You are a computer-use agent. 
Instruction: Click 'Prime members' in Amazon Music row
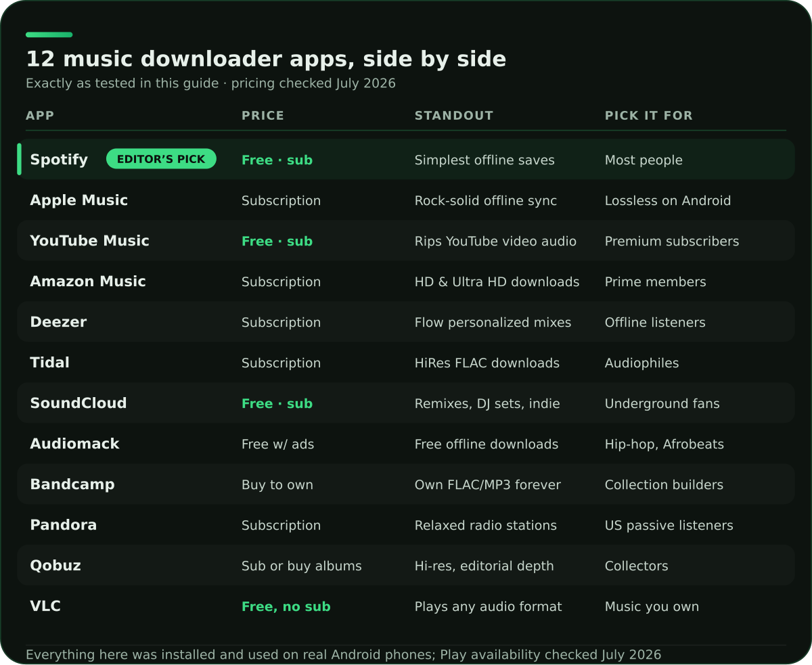coord(656,282)
